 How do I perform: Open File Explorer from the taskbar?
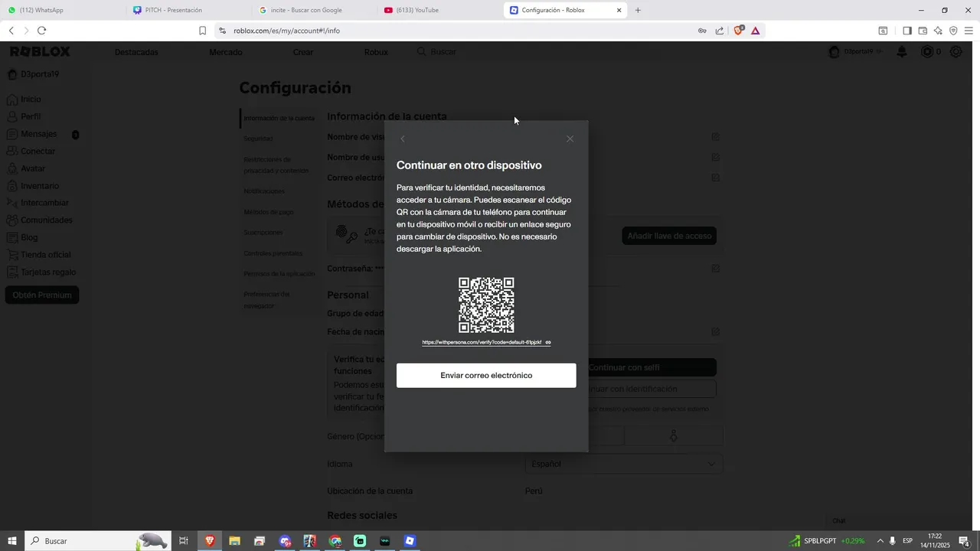tap(234, 541)
